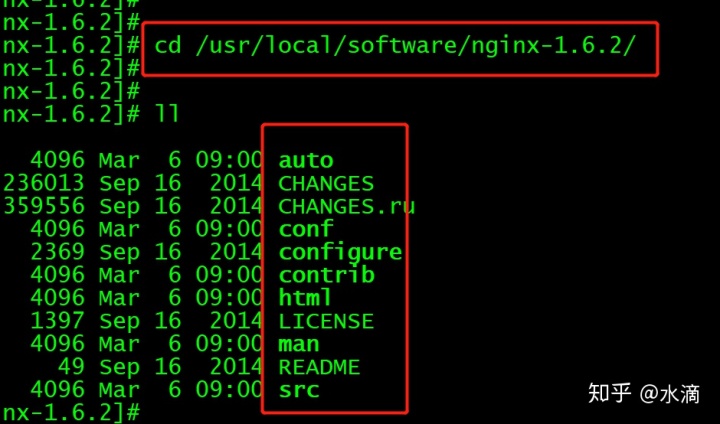Click the 2369 size of configure

click(x=57, y=252)
